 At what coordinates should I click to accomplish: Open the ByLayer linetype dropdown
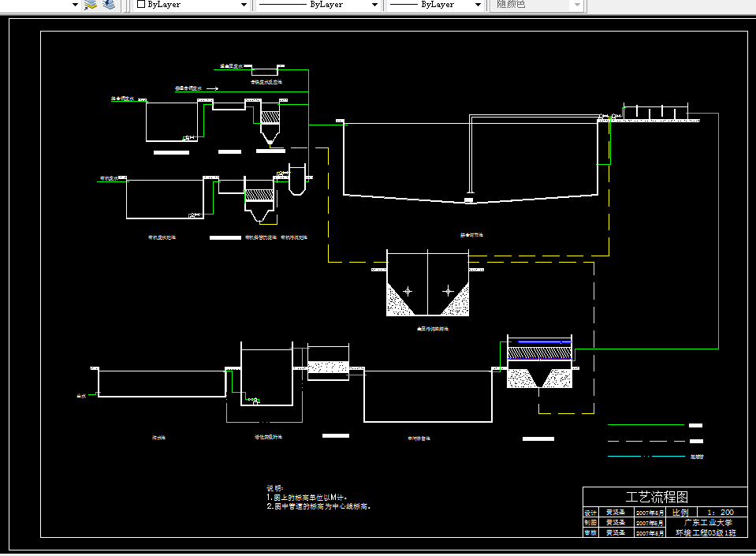point(374,5)
